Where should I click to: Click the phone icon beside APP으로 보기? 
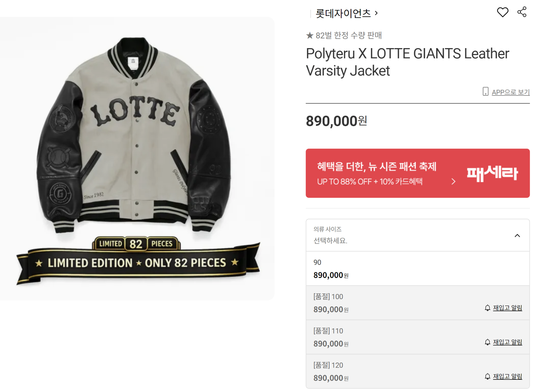(x=485, y=92)
